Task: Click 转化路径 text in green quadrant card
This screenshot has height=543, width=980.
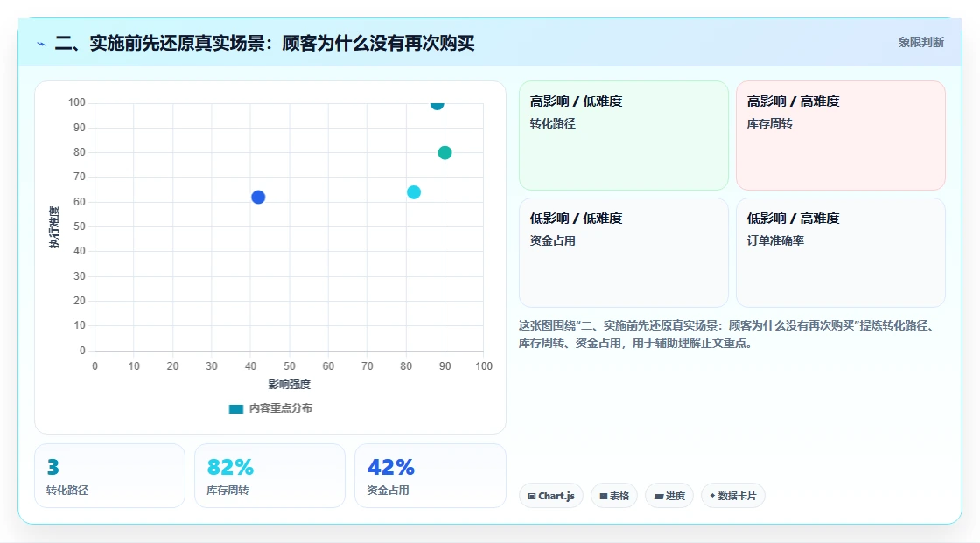Action: tap(552, 123)
